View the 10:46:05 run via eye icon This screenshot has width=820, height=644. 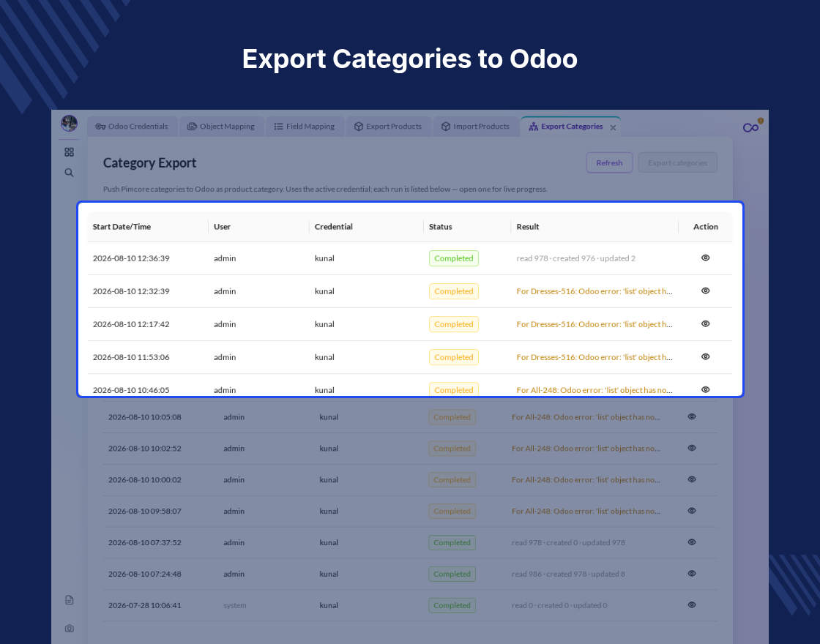706,389
